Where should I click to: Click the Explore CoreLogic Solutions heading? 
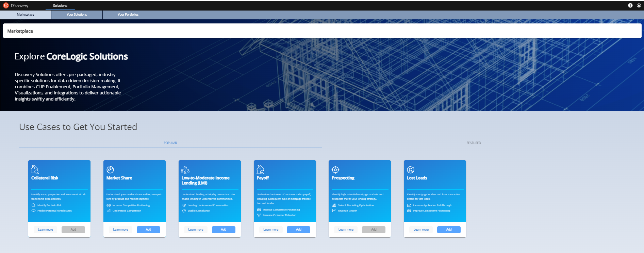click(x=71, y=56)
